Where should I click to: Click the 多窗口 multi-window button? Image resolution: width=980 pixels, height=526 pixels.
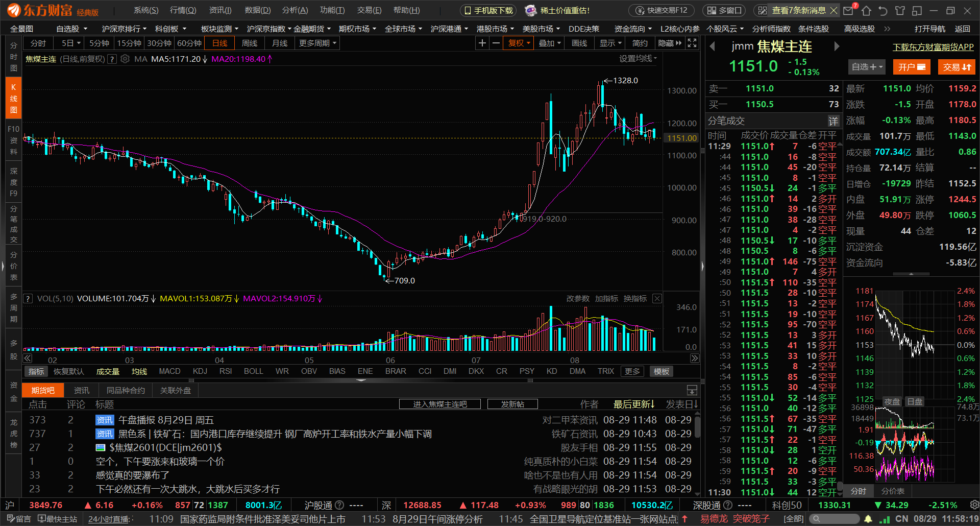[724, 10]
